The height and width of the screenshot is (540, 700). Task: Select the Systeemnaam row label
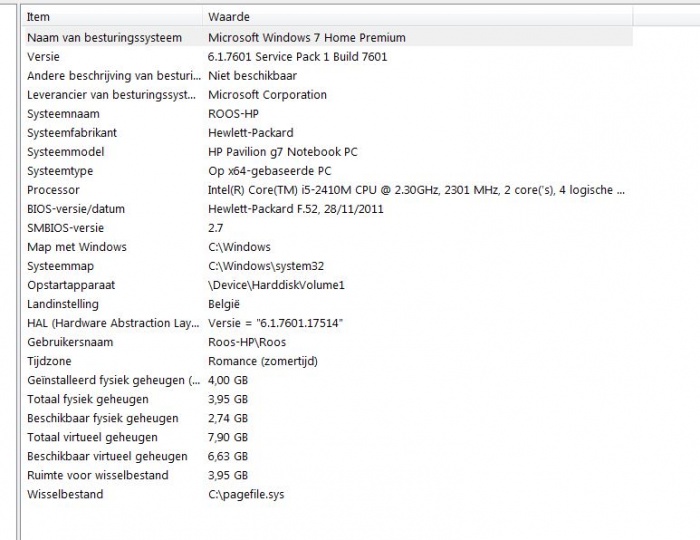click(63, 114)
